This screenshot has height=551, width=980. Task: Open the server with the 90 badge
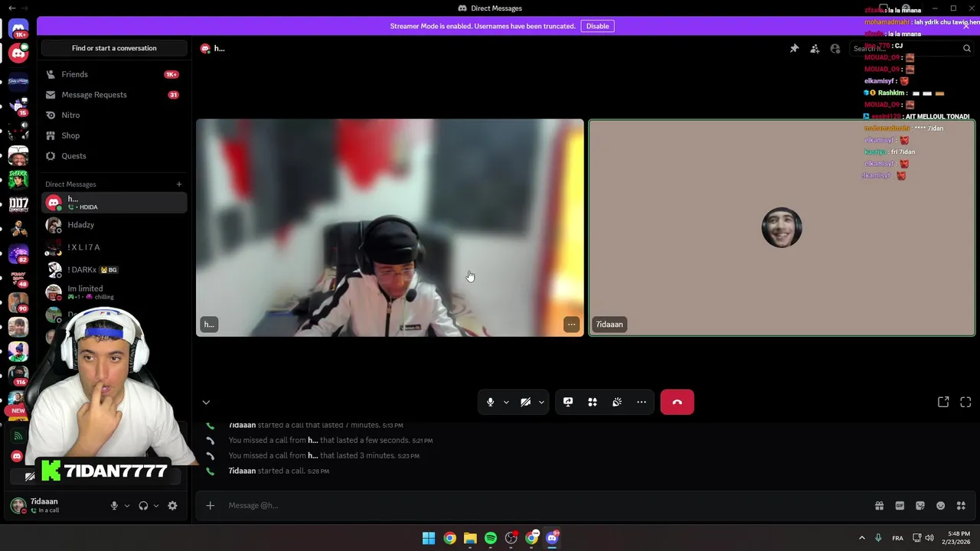pos(18,302)
